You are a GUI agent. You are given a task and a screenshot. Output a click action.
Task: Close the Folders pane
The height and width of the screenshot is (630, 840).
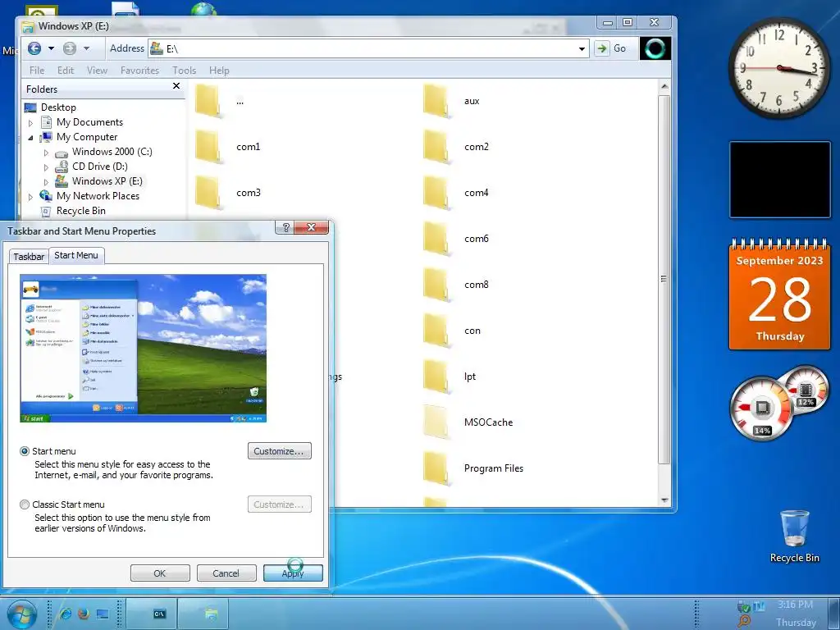(x=176, y=85)
